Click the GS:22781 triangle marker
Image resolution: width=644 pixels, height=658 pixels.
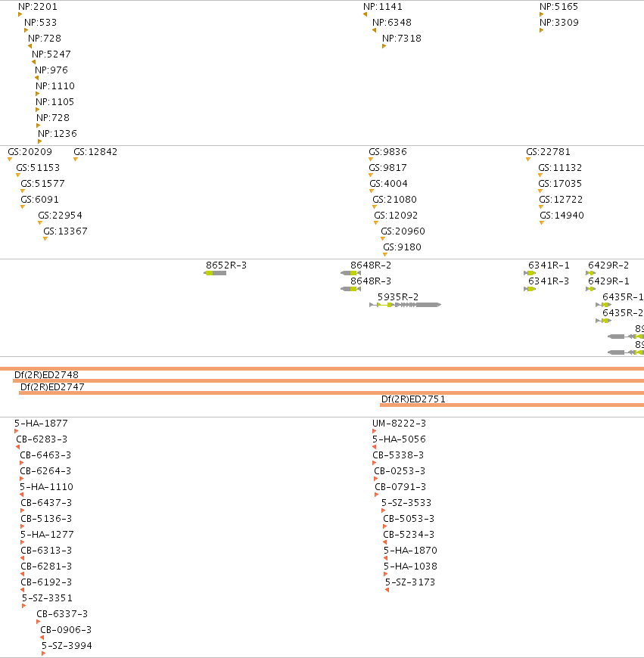click(x=528, y=160)
